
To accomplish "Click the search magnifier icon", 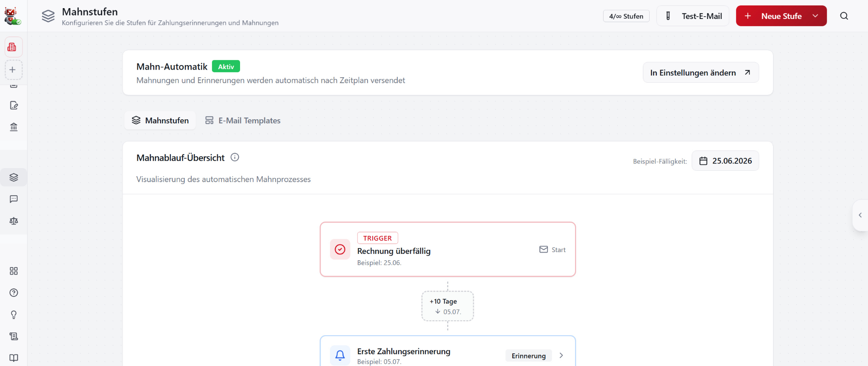I will [x=844, y=16].
